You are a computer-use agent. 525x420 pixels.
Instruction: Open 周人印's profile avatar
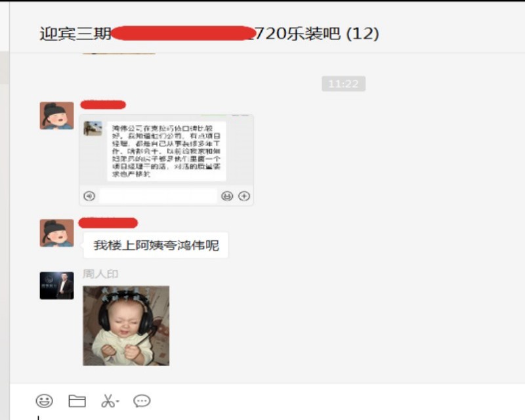point(56,285)
